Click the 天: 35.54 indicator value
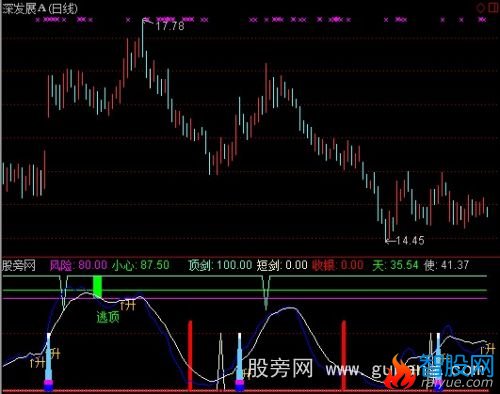This screenshot has width=500, height=394. pos(395,265)
